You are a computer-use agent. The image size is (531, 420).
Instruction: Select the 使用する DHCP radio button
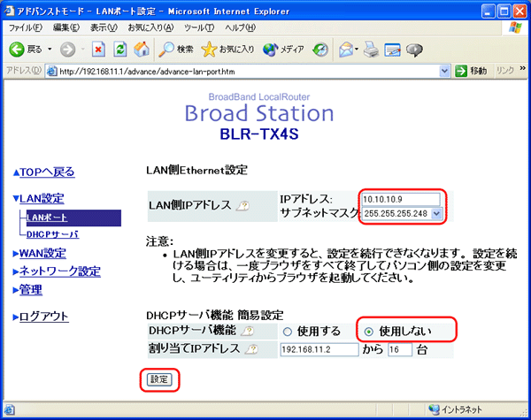[x=288, y=332]
